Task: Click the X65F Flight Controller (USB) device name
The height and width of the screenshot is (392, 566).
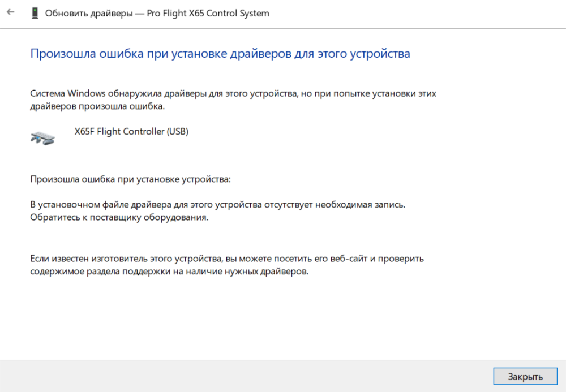Action: 131,131
